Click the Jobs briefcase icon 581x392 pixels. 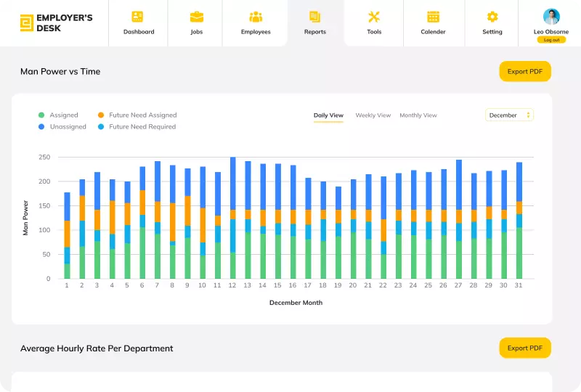coord(196,17)
